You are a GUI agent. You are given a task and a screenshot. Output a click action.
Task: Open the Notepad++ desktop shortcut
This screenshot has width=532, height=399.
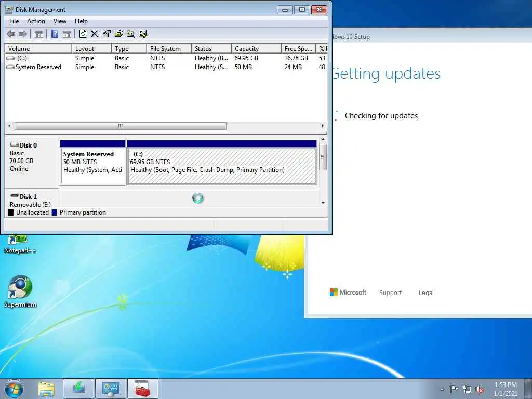[20, 244]
